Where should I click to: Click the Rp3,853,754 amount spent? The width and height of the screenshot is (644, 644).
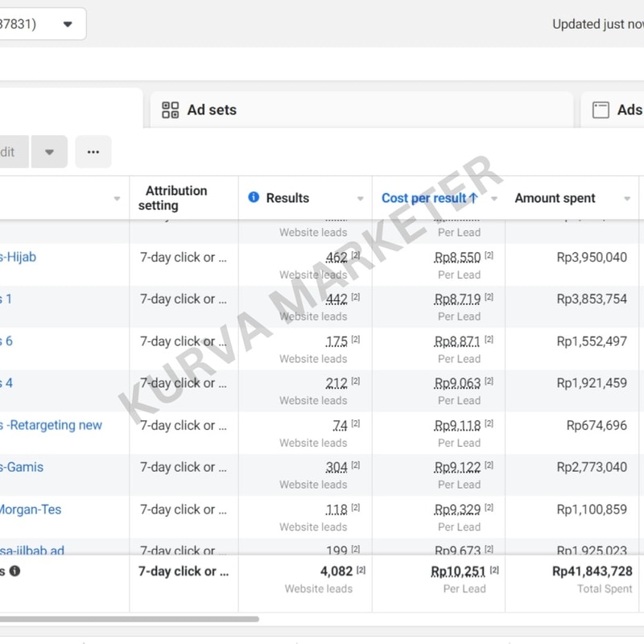(x=592, y=299)
